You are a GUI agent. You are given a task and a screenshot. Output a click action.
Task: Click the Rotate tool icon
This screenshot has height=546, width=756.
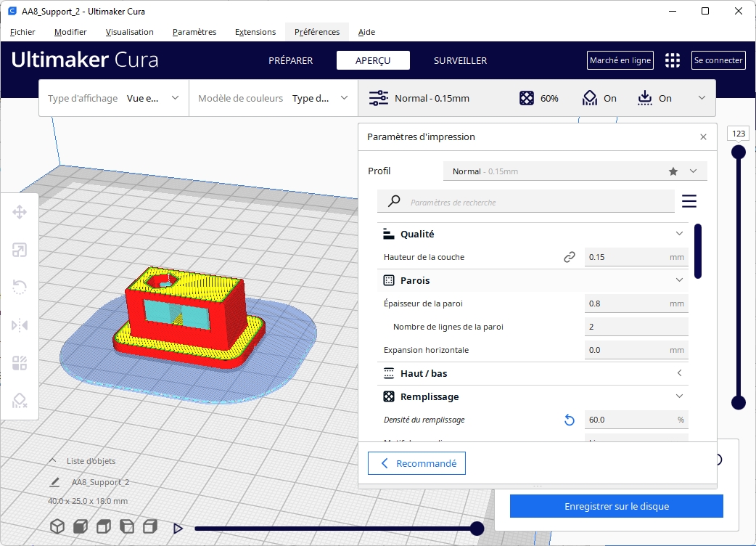[20, 288]
